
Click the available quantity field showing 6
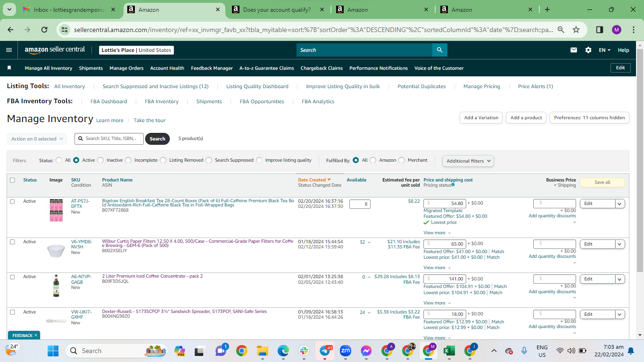(x=360, y=204)
